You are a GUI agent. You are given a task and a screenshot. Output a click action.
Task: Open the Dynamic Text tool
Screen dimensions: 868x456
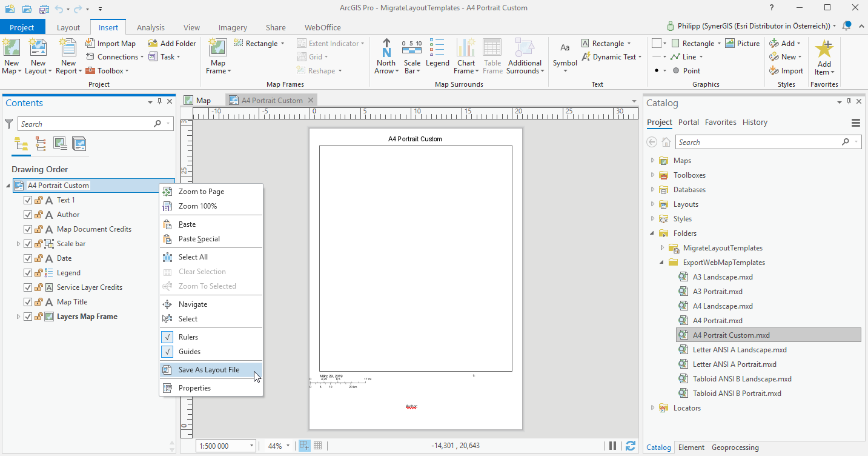click(x=610, y=56)
